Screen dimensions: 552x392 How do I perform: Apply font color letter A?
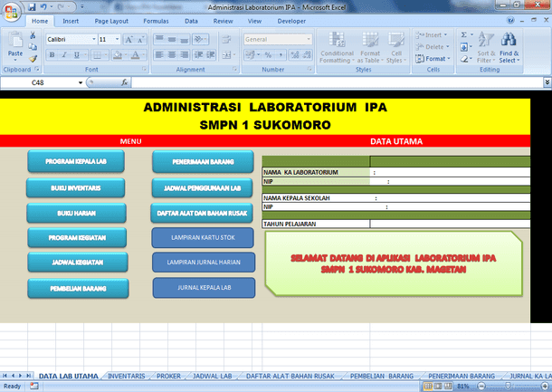coord(135,55)
